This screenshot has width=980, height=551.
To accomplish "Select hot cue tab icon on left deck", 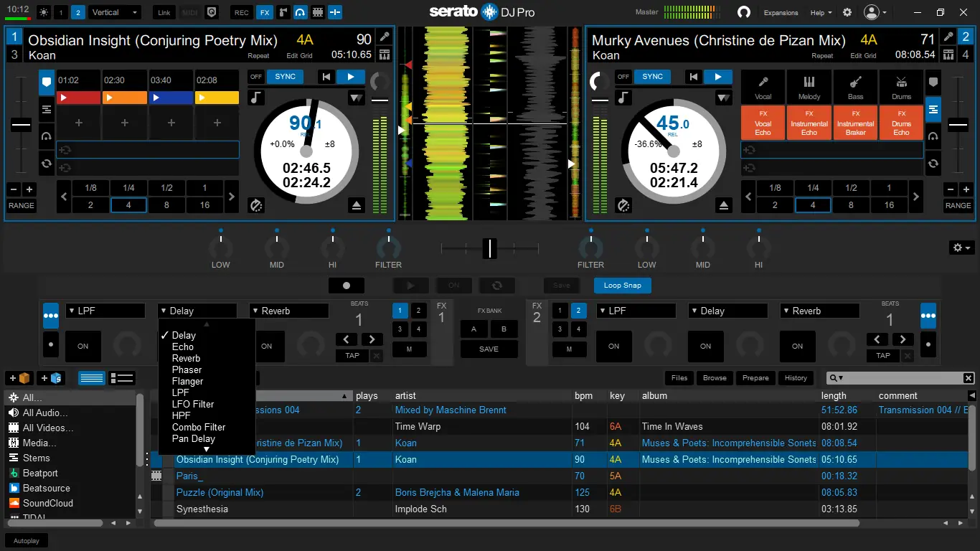I will point(47,83).
